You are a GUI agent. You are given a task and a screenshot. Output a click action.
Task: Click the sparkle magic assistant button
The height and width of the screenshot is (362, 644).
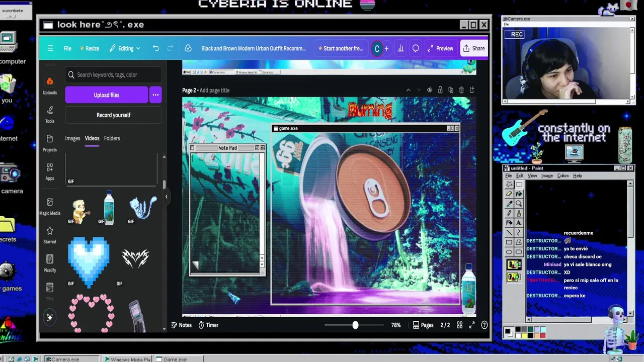(x=50, y=317)
